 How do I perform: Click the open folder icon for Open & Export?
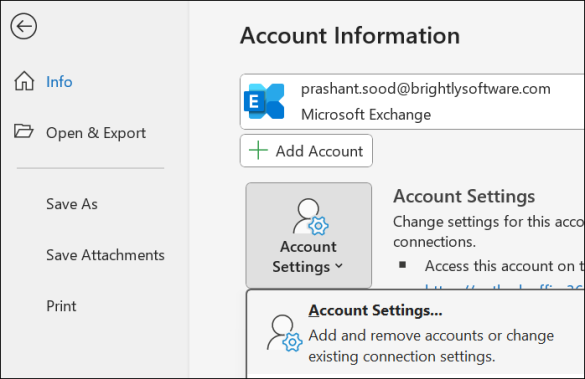(24, 131)
